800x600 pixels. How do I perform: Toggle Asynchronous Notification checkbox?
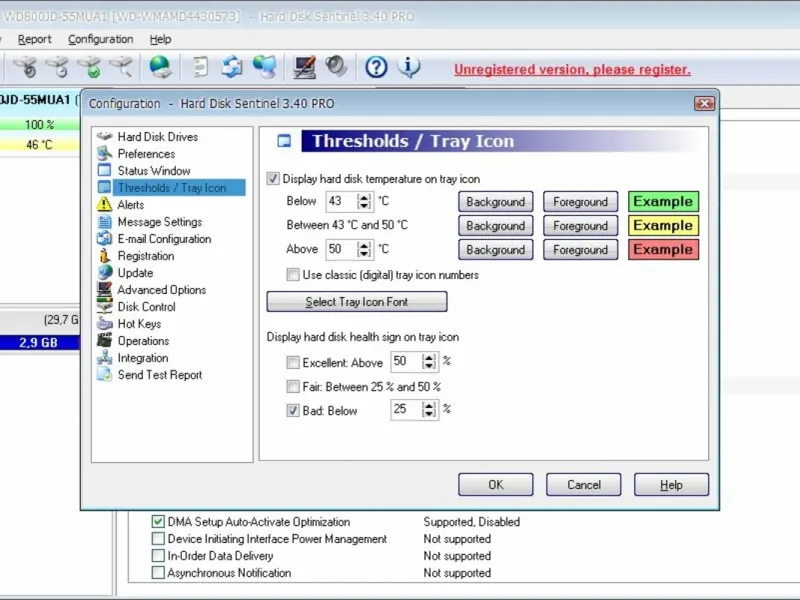click(x=158, y=572)
